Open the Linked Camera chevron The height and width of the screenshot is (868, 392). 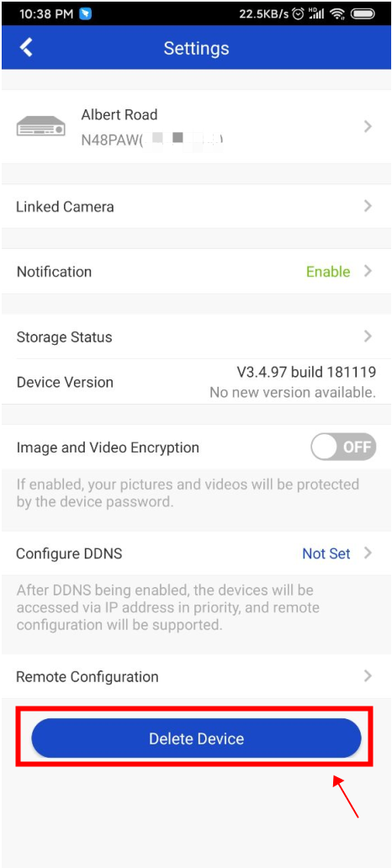click(x=368, y=206)
